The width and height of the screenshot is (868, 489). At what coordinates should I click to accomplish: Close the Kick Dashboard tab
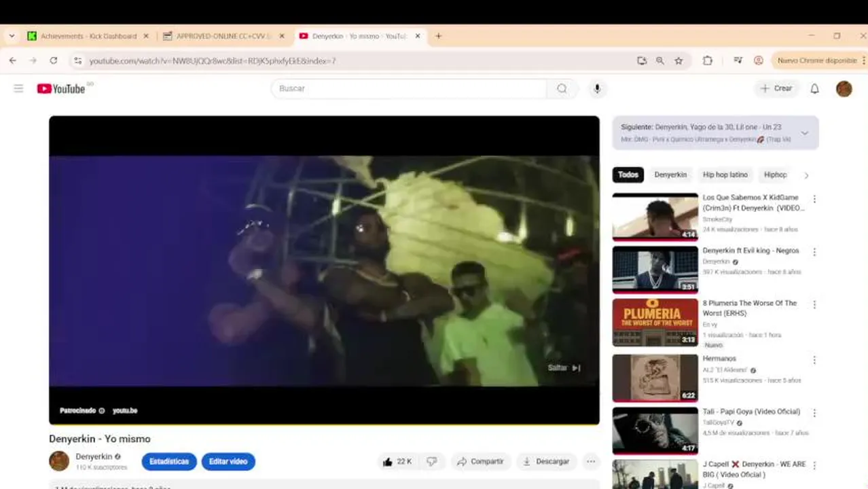click(x=145, y=36)
